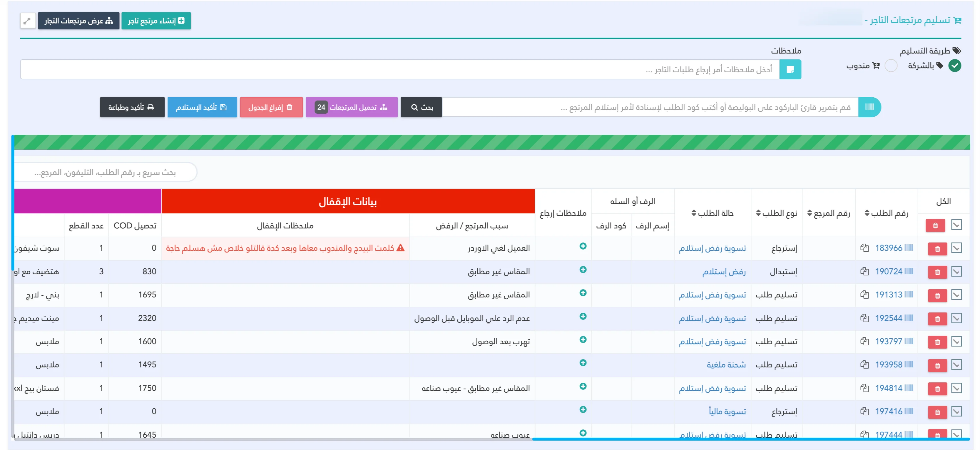This screenshot has height=450, width=980.
Task: Click عرض مرتجعات التجار button
Action: tap(78, 21)
